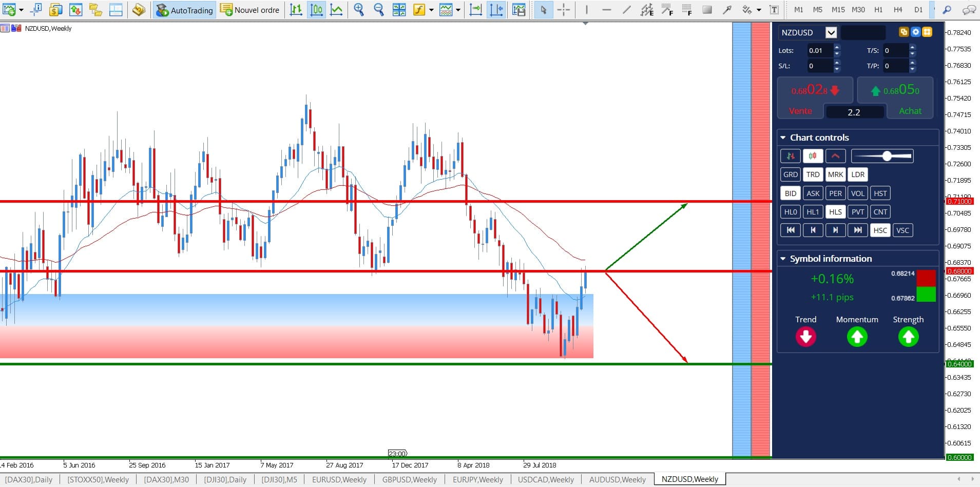
Task: Open the Navigator folder icon
Action: [95, 10]
